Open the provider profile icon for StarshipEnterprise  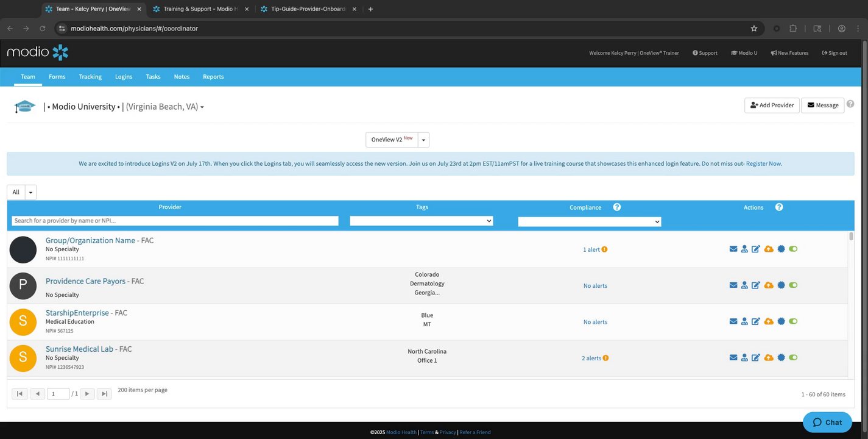click(744, 321)
